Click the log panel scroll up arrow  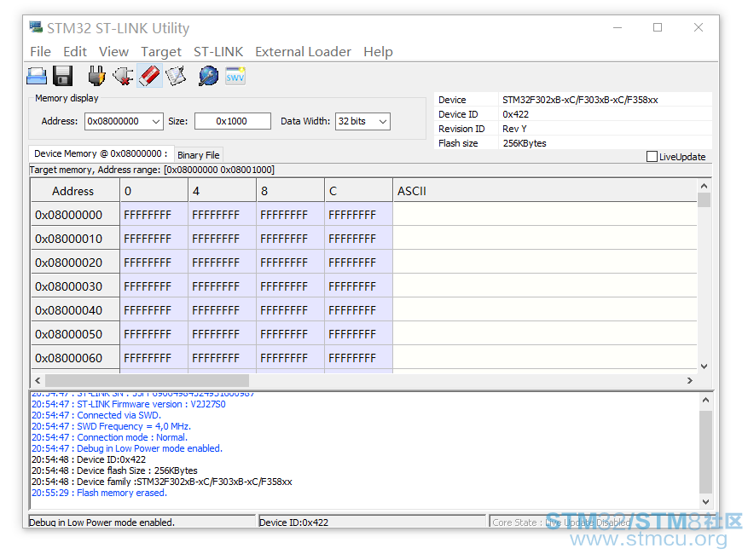click(705, 401)
